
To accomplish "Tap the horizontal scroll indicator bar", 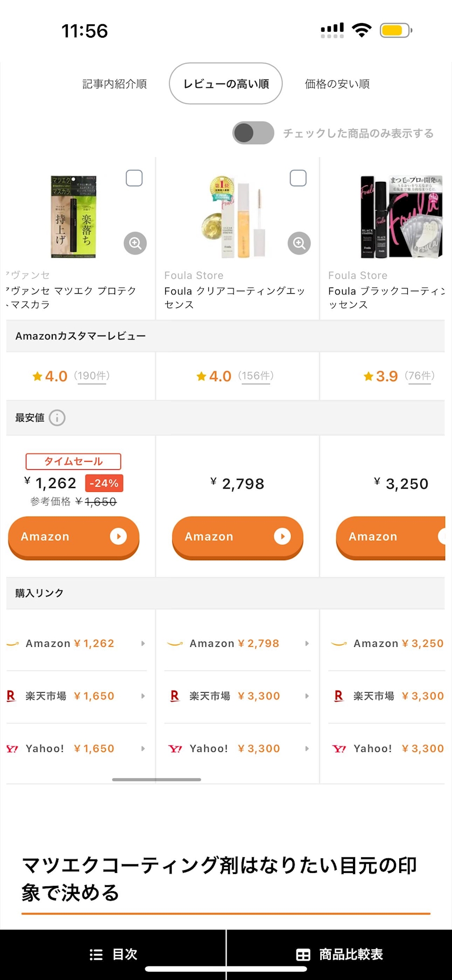I will 157,779.
